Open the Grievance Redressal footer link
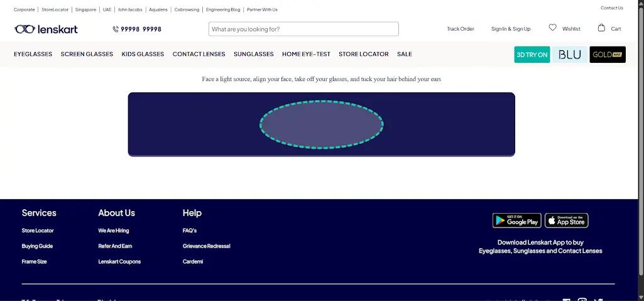Viewport: 644px width, 301px height. coord(207,246)
